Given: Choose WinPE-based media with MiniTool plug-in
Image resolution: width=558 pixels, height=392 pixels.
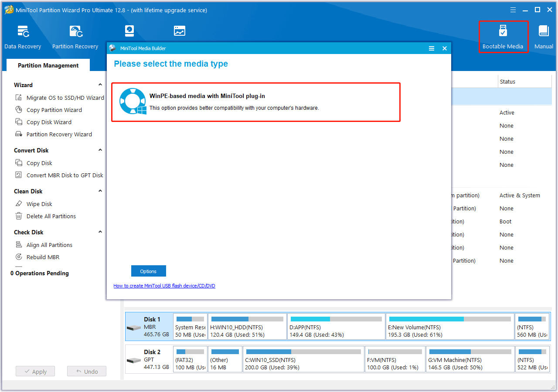Looking at the screenshot, I should (x=256, y=102).
